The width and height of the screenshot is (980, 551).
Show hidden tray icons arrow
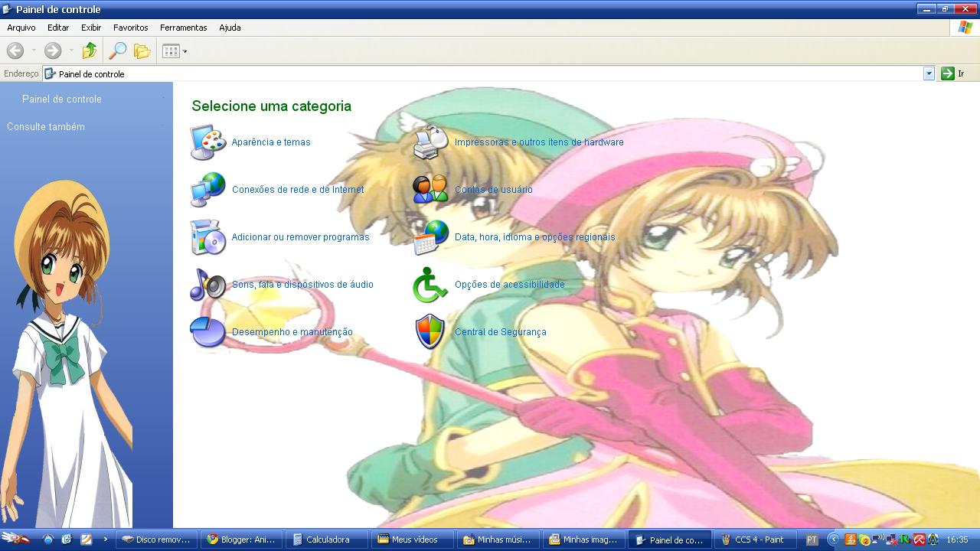tap(834, 540)
